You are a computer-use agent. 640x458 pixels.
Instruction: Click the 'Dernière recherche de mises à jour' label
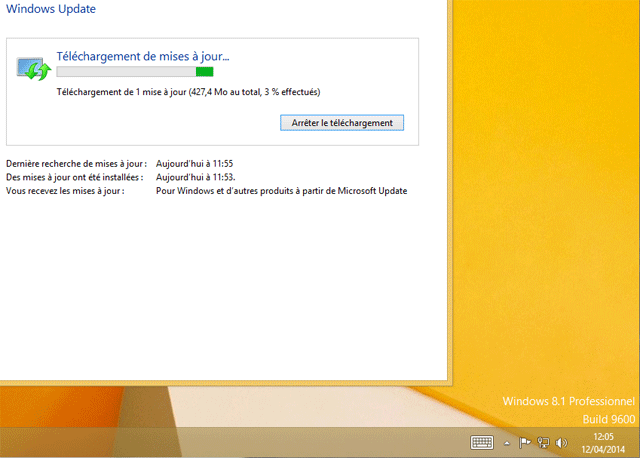[x=76, y=163]
